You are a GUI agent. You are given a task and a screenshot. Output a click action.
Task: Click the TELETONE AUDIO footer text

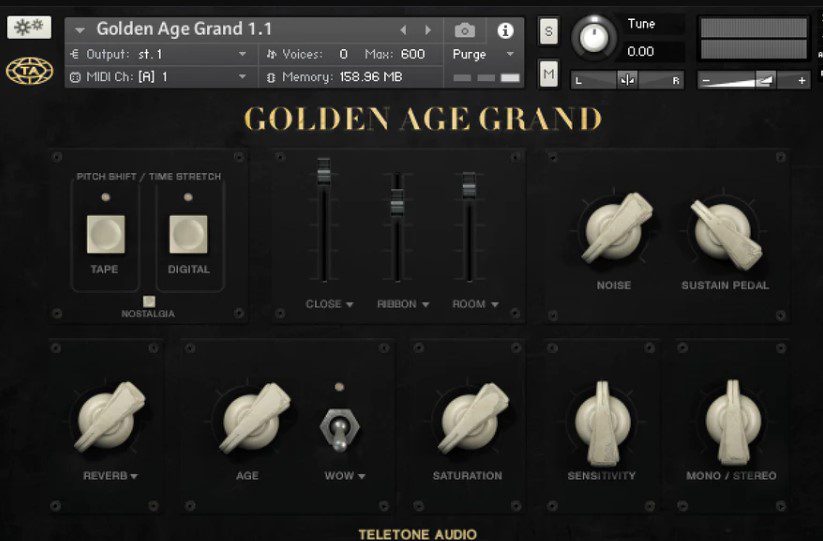pyautogui.click(x=418, y=534)
